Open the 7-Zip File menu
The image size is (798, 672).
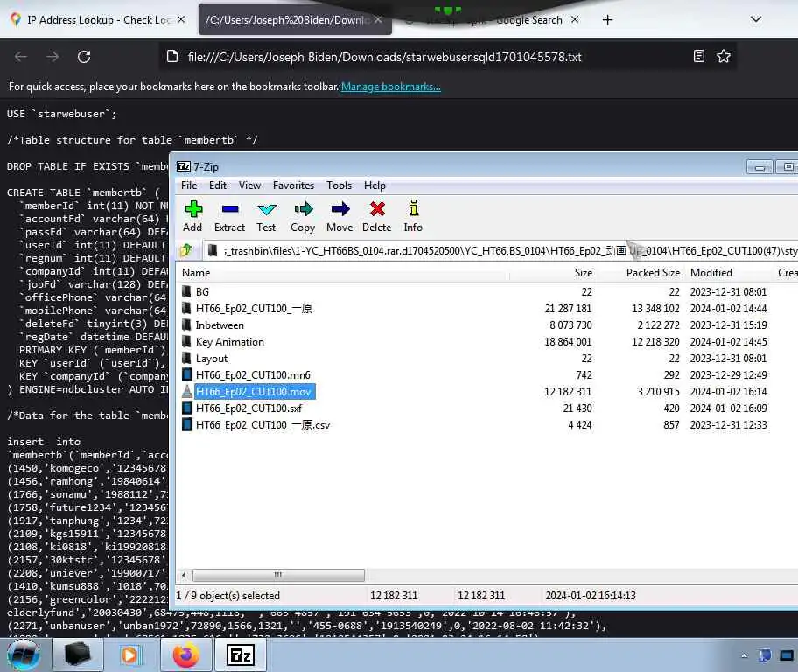coord(189,185)
